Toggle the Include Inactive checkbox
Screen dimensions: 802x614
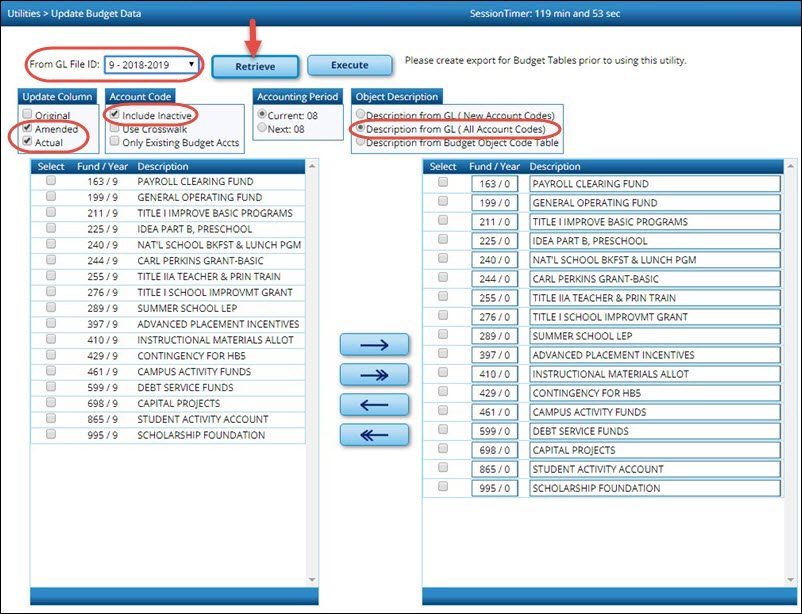(115, 116)
